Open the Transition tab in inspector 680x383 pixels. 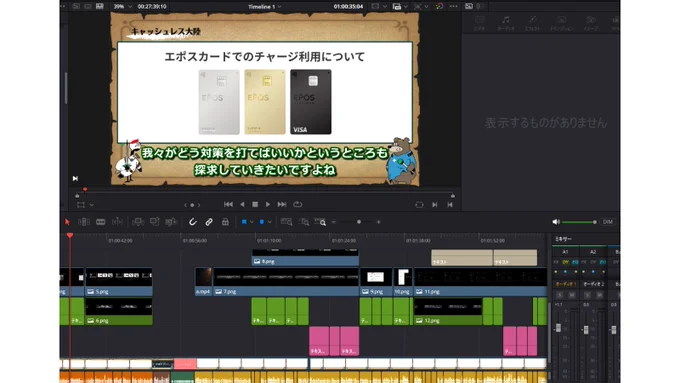tap(561, 23)
